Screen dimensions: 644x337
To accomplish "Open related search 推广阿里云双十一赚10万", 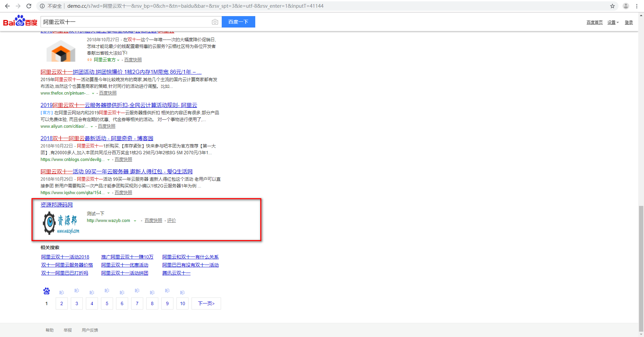I will [127, 257].
